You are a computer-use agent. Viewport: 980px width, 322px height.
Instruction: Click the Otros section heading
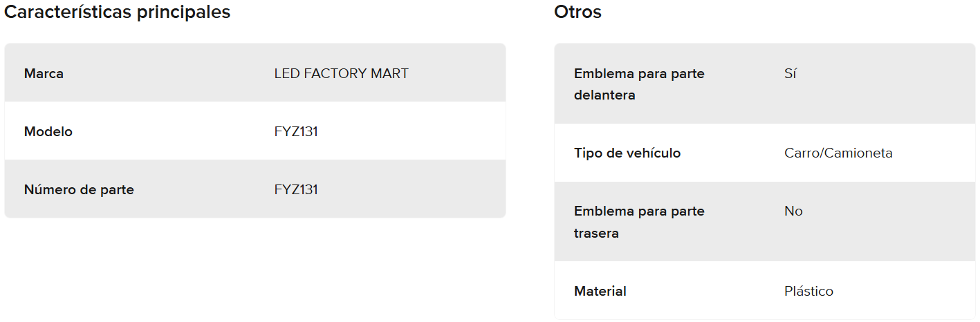click(577, 12)
